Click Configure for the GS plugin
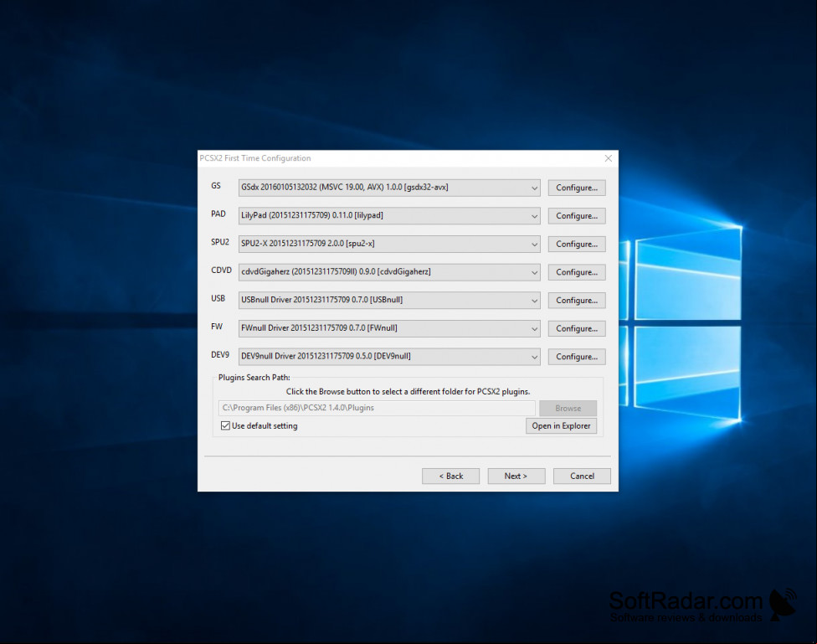This screenshot has width=817, height=644. 576,188
